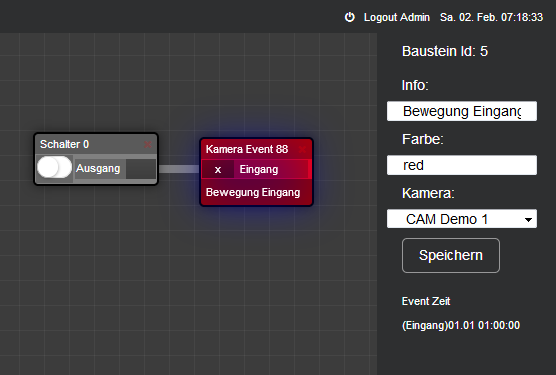Click the Bewegung Eingang label in the camera block
This screenshot has width=556, height=375.
tap(253, 192)
